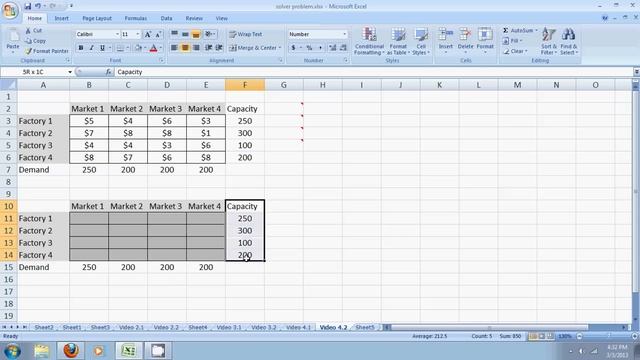This screenshot has width=640, height=360.
Task: Open the Clear dropdown
Action: pyautogui.click(x=515, y=51)
